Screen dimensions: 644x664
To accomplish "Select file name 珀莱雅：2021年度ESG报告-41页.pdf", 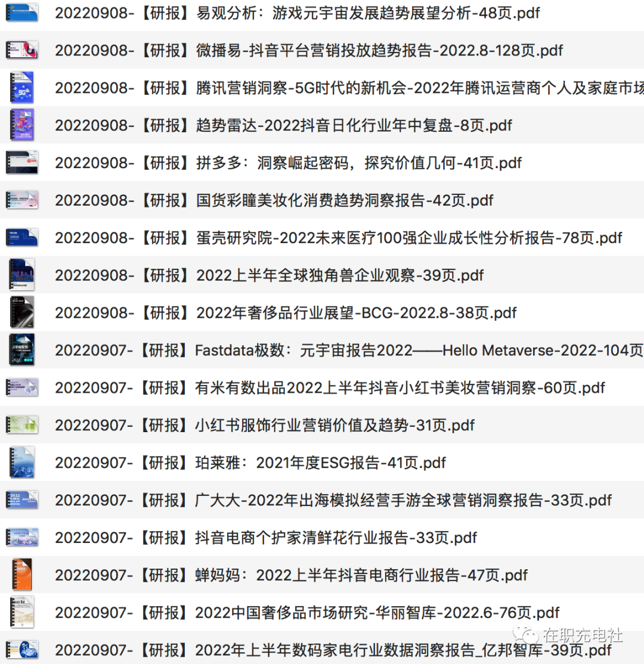I will coord(250,463).
